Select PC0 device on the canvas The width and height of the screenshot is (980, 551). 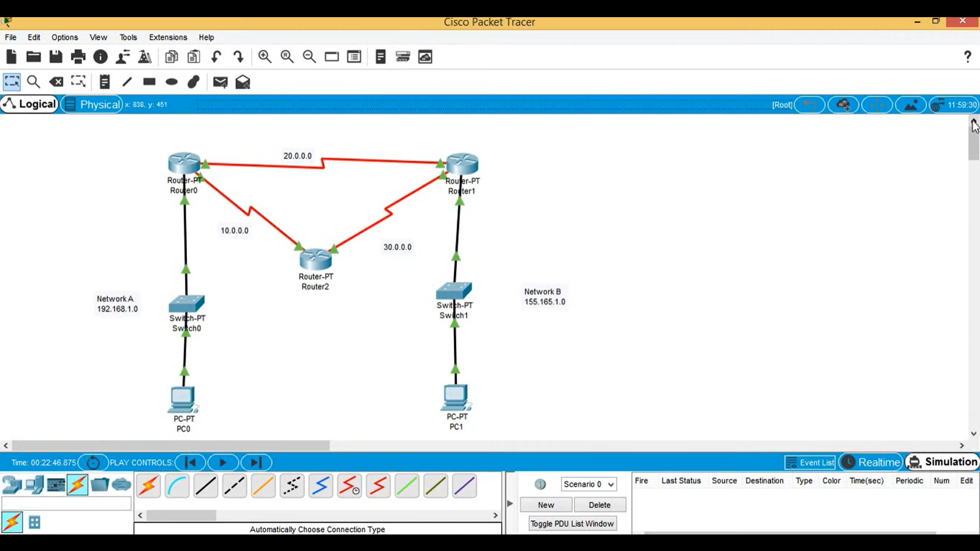(183, 400)
